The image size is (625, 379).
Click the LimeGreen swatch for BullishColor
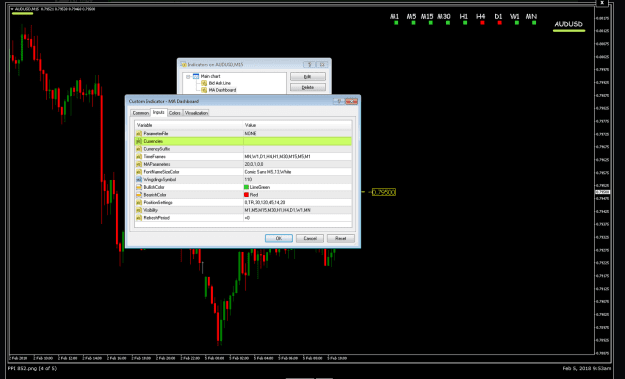click(x=246, y=187)
